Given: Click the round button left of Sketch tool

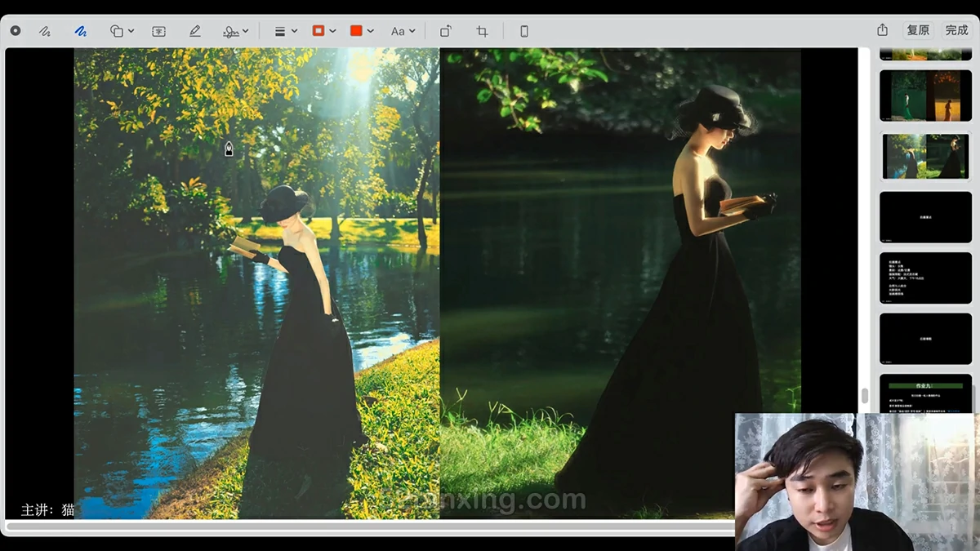Looking at the screenshot, I should [x=16, y=31].
